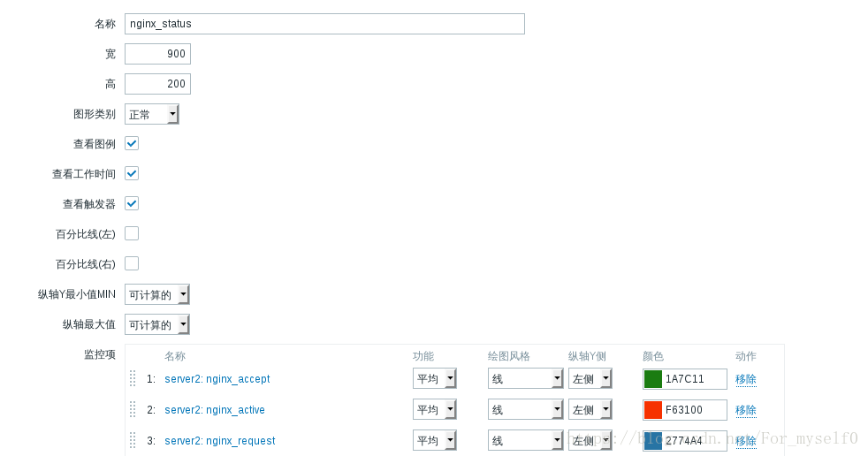Screen dimensions: 868x456
Task: Click the 高 height field showing 200
Action: 157,84
